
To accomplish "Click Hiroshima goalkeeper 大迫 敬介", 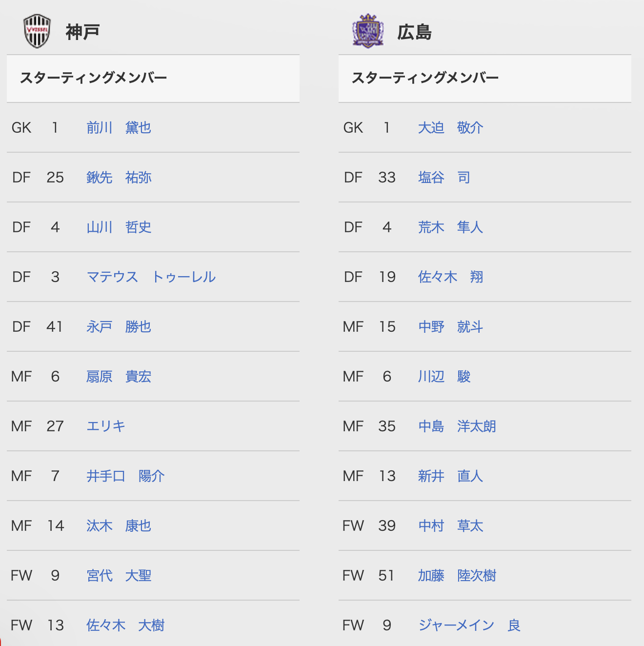I will [x=451, y=128].
